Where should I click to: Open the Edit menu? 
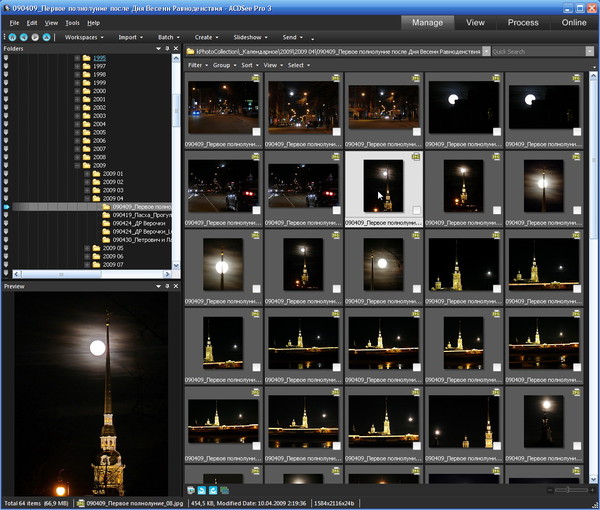coord(32,23)
